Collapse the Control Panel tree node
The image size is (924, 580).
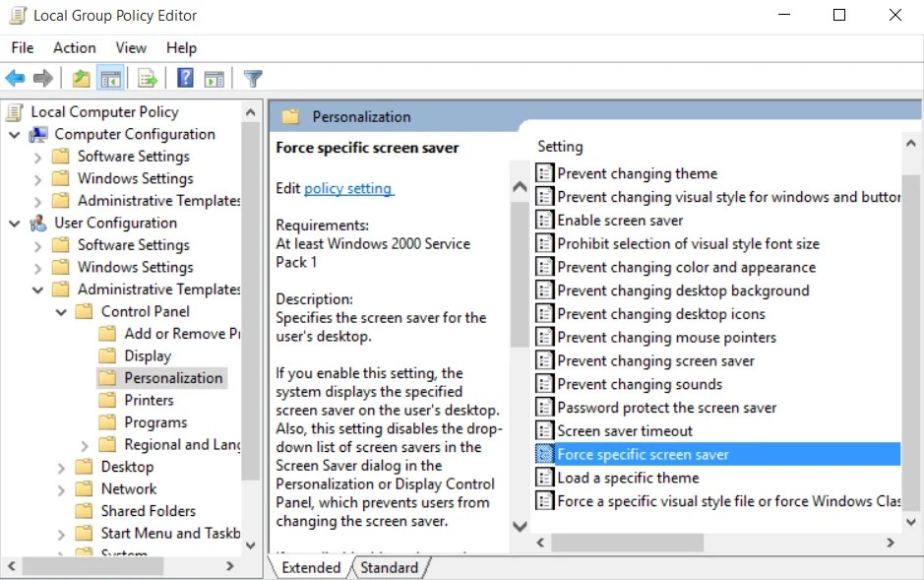[61, 310]
